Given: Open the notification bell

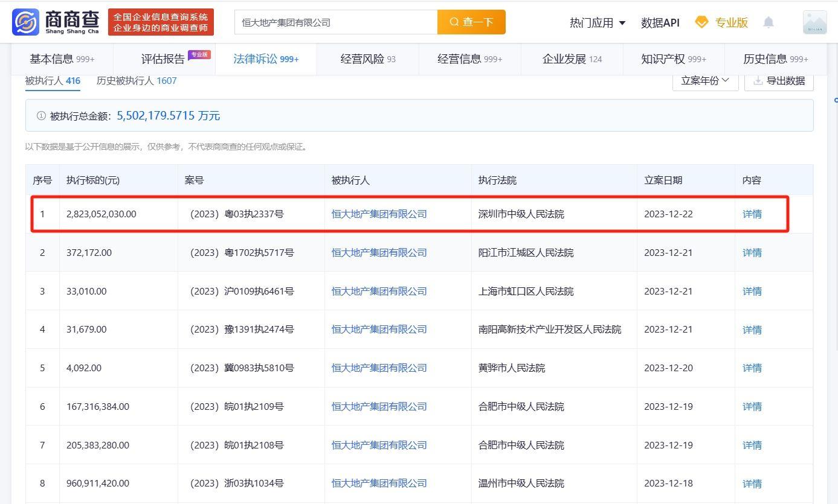Looking at the screenshot, I should point(769,22).
